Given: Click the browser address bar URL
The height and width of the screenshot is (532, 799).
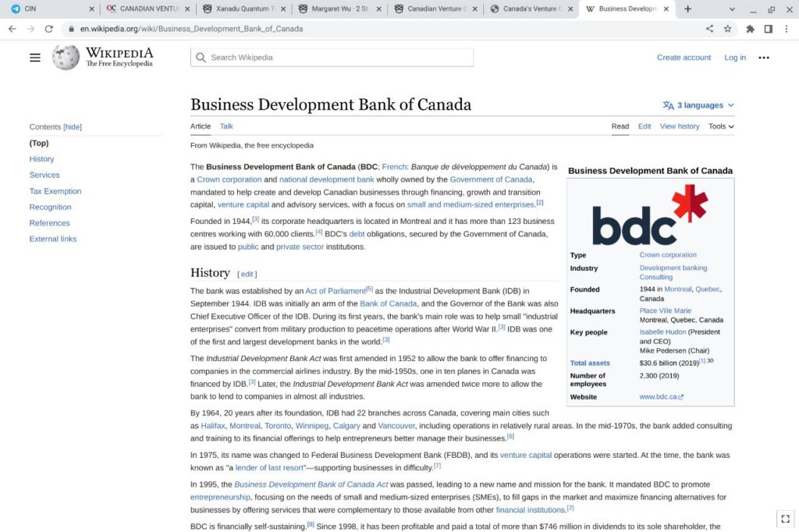Looking at the screenshot, I should pyautogui.click(x=192, y=29).
